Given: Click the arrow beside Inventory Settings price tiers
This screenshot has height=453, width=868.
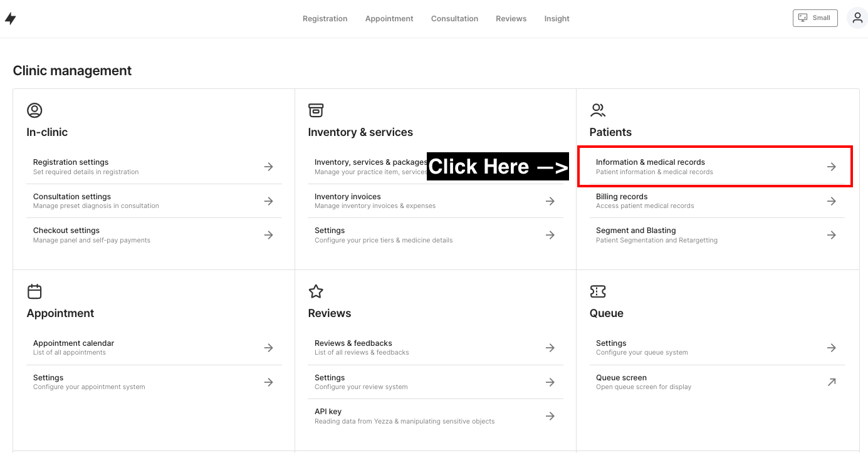Looking at the screenshot, I should coord(550,235).
